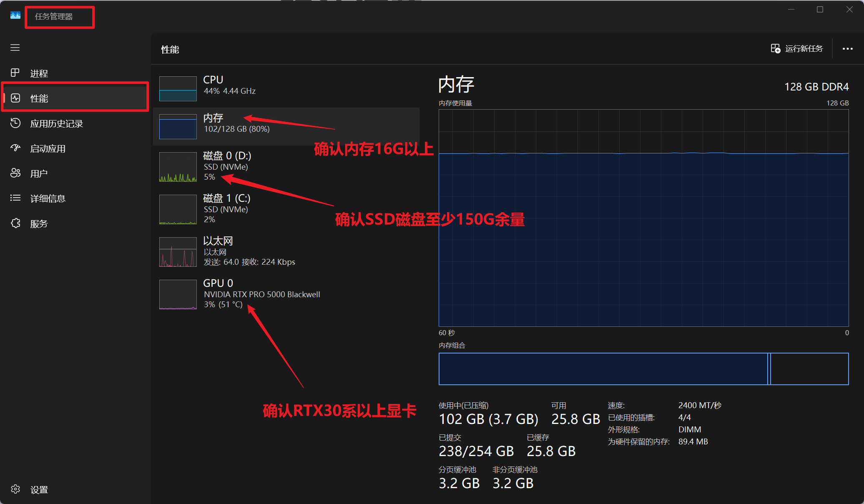Open 应用历史记录 page

click(75, 123)
